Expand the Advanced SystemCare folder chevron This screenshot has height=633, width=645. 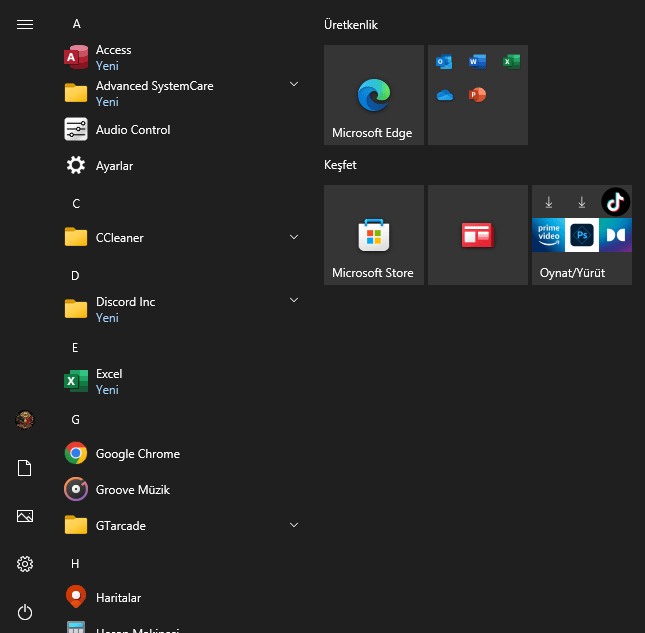294,84
